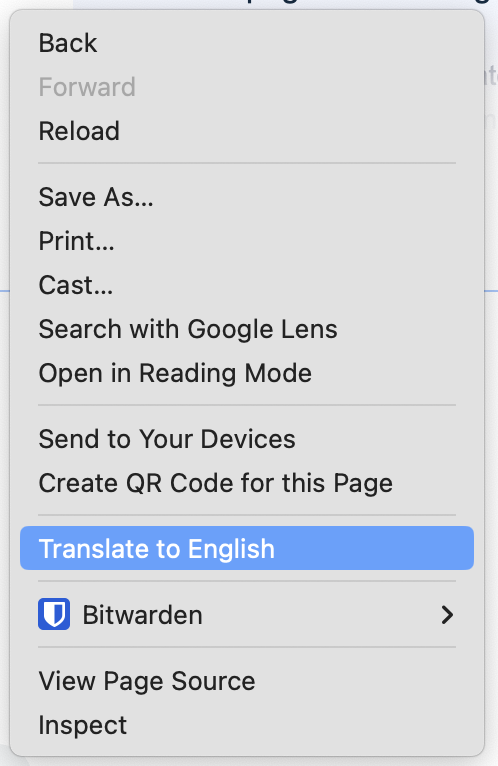Viewport: 498px width, 766px height.
Task: Reload the current page
Action: click(x=247, y=131)
